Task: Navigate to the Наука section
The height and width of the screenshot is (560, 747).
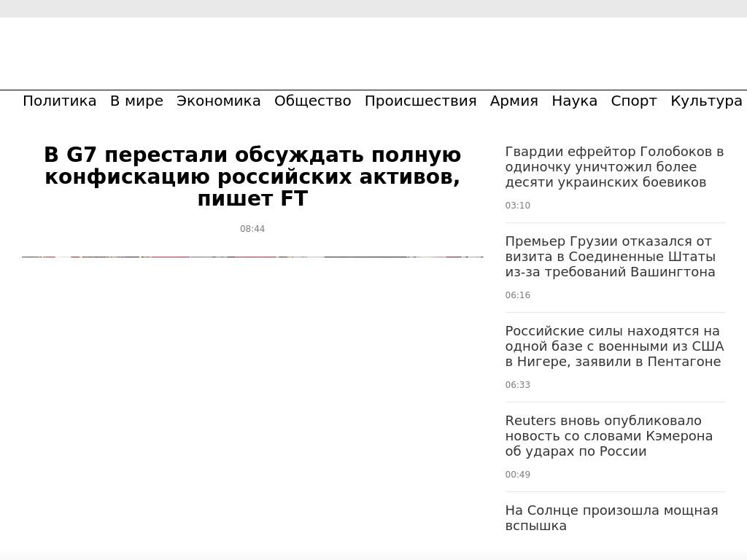Action: (574, 101)
